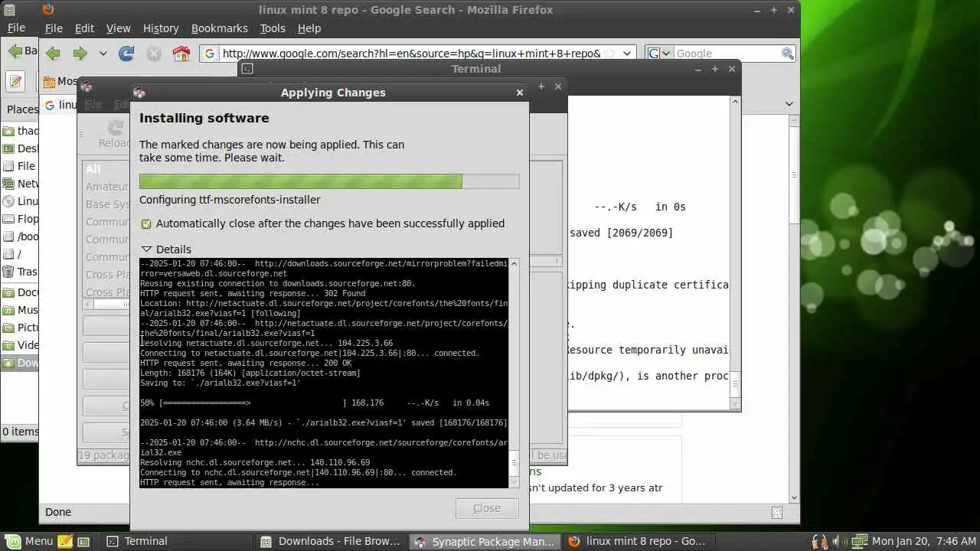Click the details terminal output area
Viewport: 980px width, 551px height.
click(x=324, y=373)
